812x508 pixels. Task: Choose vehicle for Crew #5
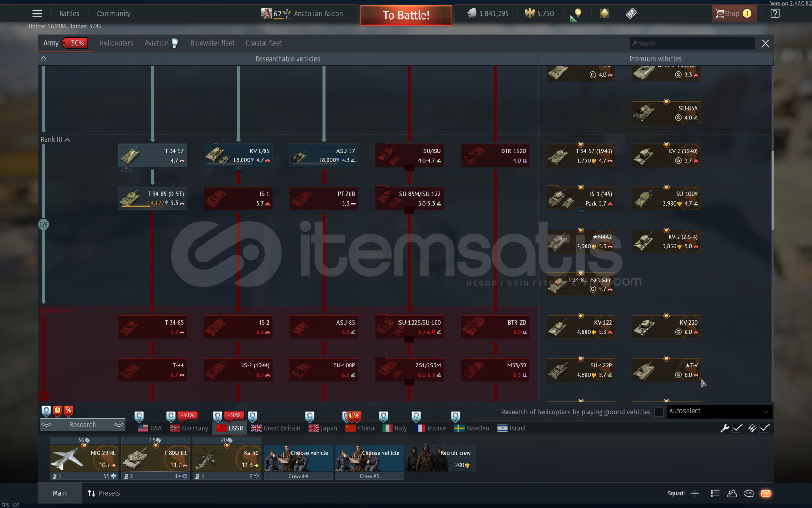pos(369,459)
